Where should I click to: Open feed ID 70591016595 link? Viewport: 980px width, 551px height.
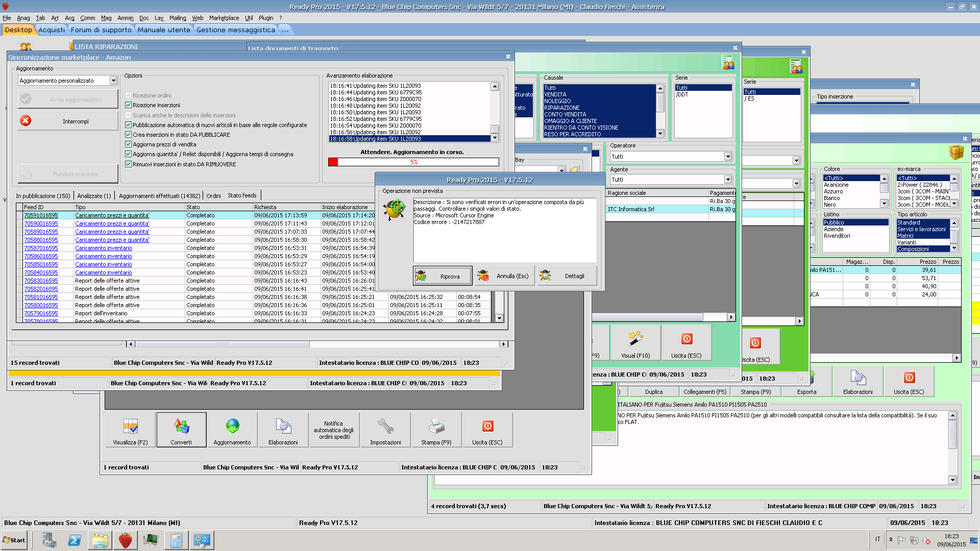click(x=41, y=215)
